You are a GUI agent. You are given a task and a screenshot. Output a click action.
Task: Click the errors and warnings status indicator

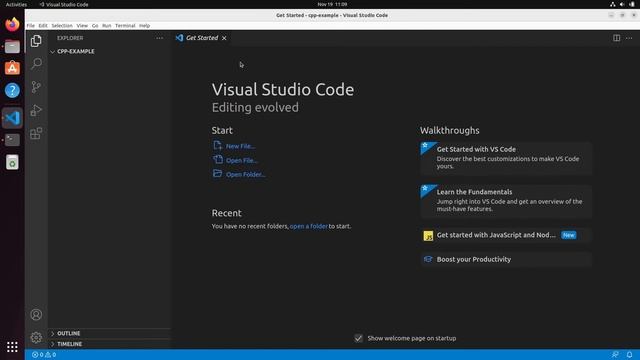click(x=44, y=355)
